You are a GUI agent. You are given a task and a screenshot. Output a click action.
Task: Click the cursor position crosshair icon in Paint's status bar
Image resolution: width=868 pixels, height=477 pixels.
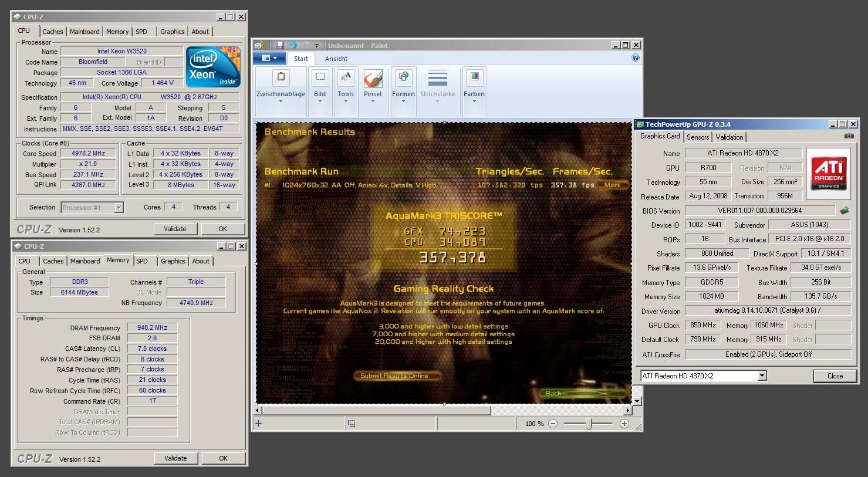tap(259, 423)
